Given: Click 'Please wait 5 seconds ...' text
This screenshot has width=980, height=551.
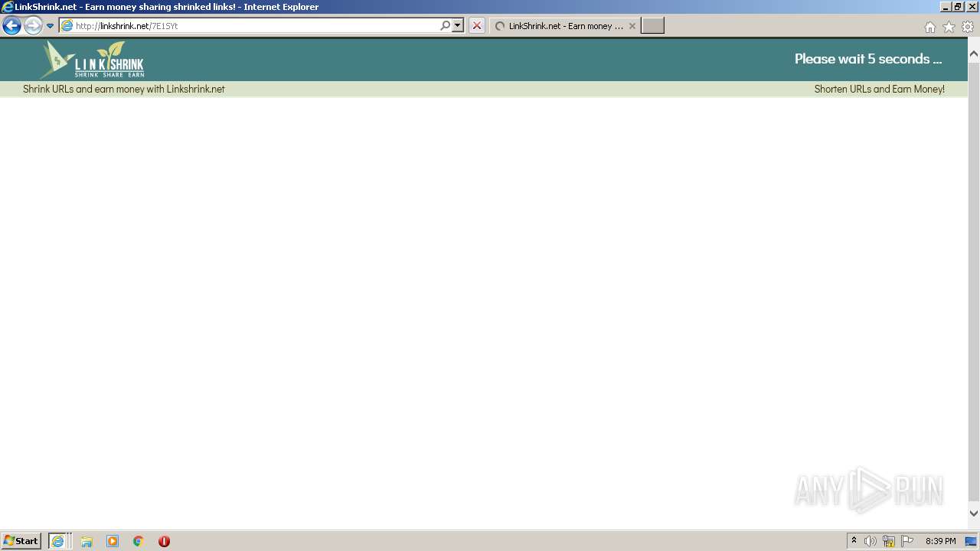Looking at the screenshot, I should pyautogui.click(x=867, y=59).
